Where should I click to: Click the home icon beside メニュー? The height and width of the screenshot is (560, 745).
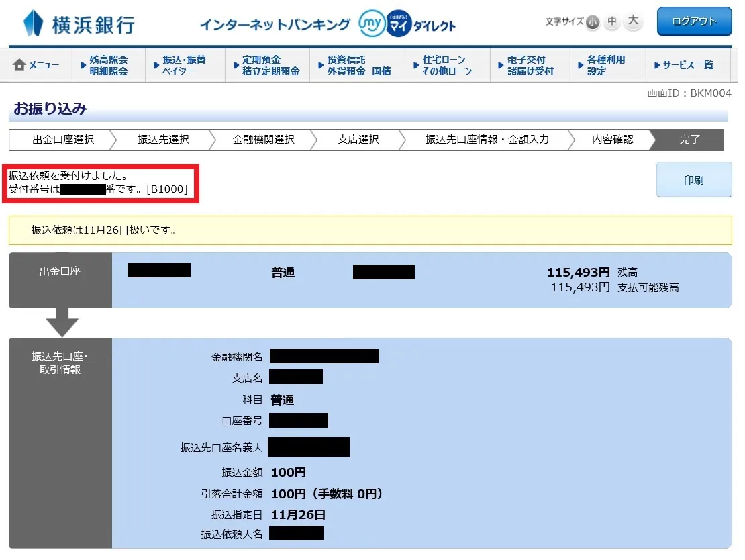(x=19, y=64)
